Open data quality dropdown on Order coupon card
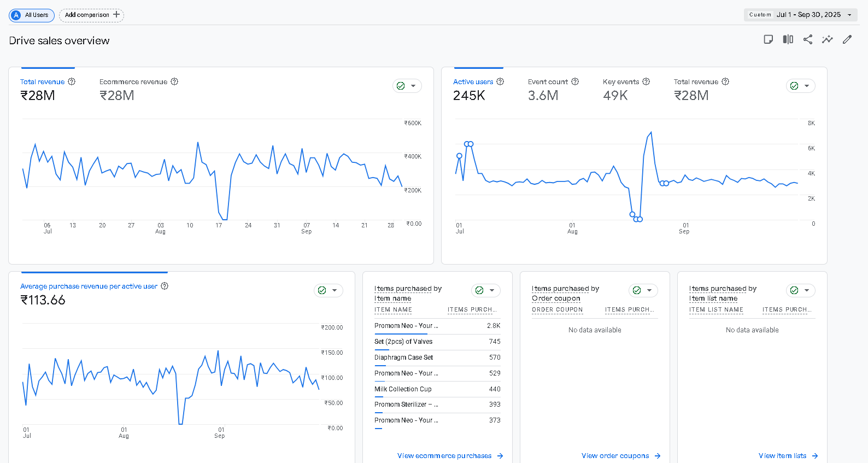Screen dimensions: 868x463 (643, 290)
